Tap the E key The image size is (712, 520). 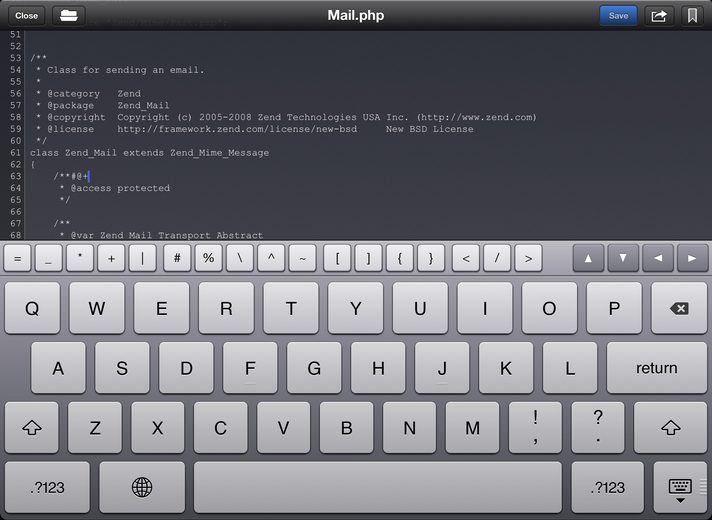pyautogui.click(x=161, y=308)
